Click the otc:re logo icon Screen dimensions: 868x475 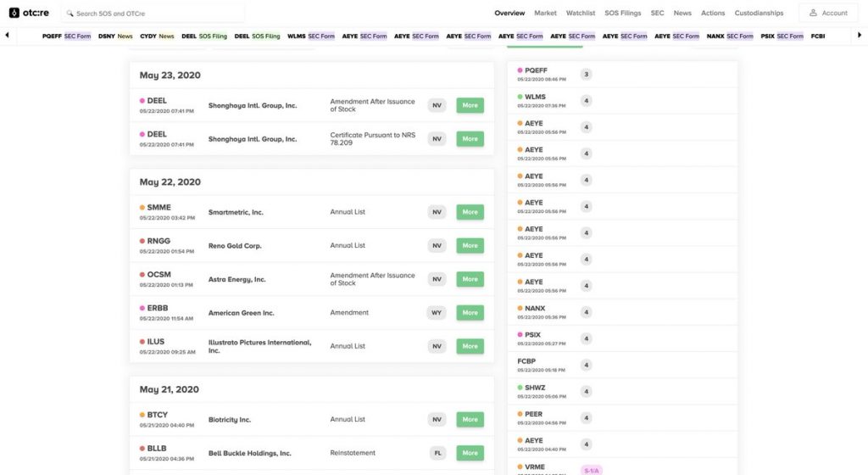14,13
